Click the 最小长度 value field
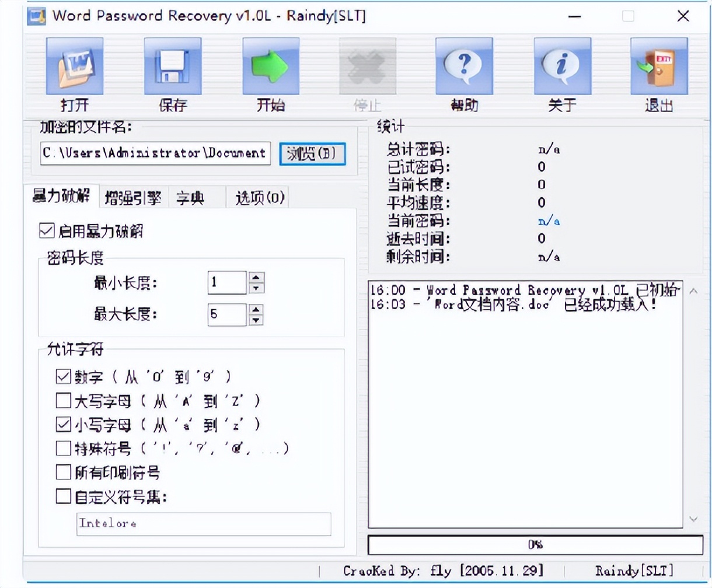Screen dimensions: 712x588 [x=227, y=282]
